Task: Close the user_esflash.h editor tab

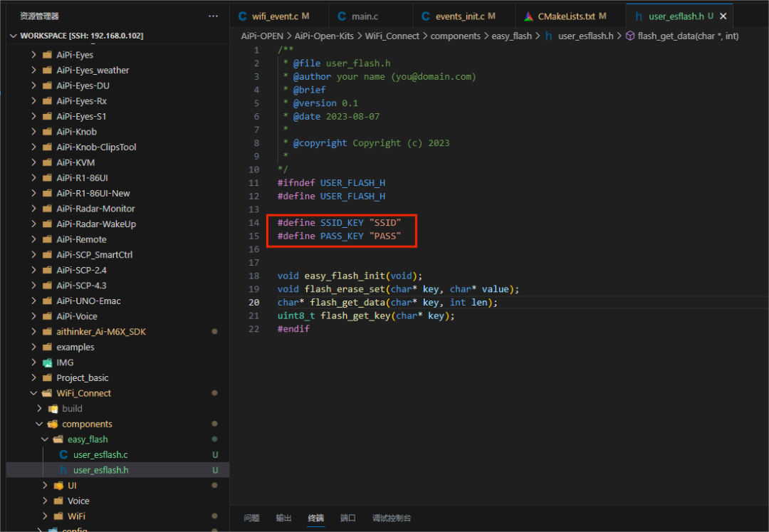Action: click(x=723, y=16)
